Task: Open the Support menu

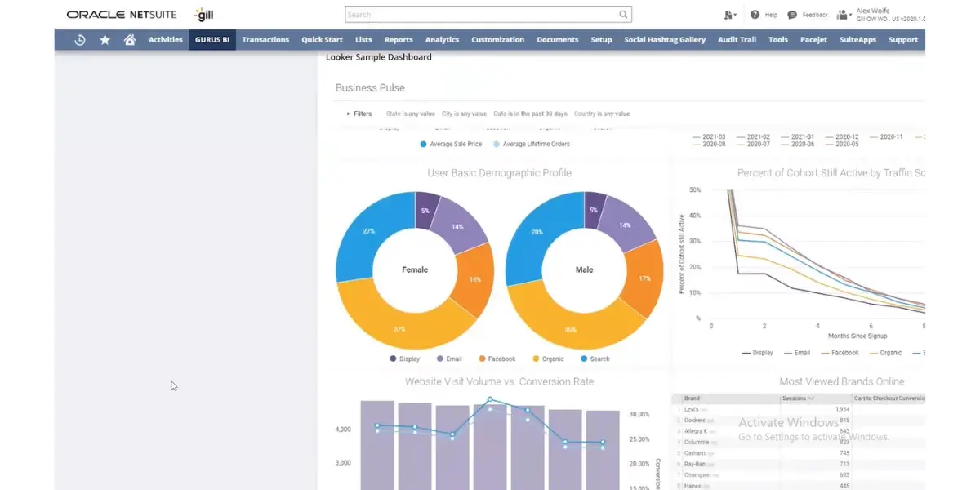Action: coord(903,39)
